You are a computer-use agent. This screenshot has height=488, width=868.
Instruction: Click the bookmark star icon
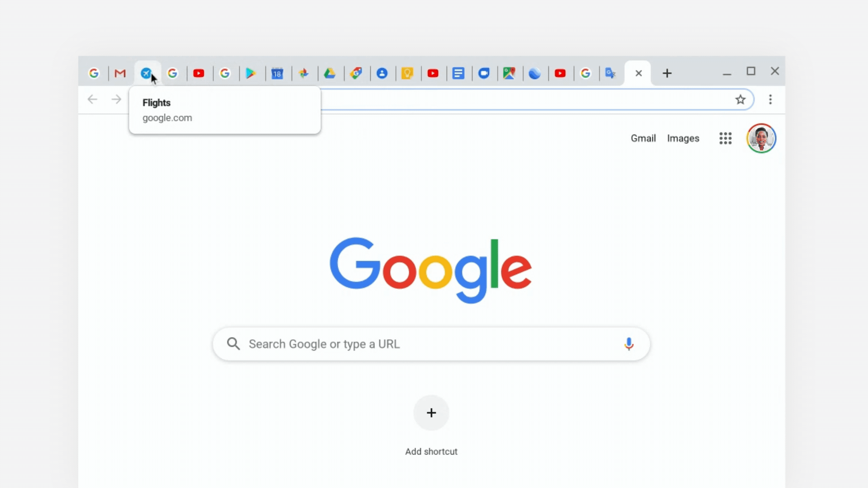[x=741, y=99]
